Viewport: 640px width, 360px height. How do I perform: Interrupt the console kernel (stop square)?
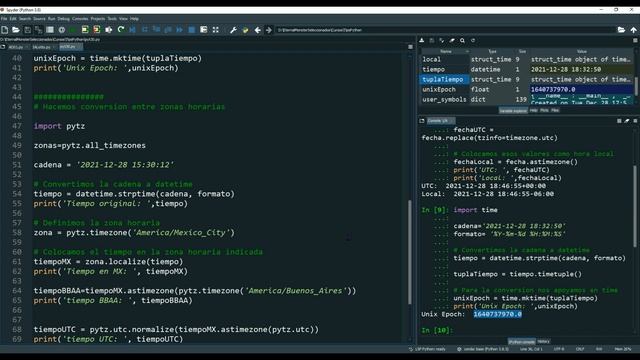click(619, 121)
